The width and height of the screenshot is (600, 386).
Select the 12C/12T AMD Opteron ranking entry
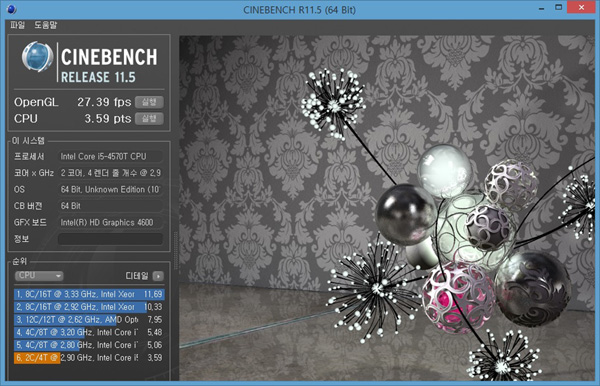pos(90,319)
